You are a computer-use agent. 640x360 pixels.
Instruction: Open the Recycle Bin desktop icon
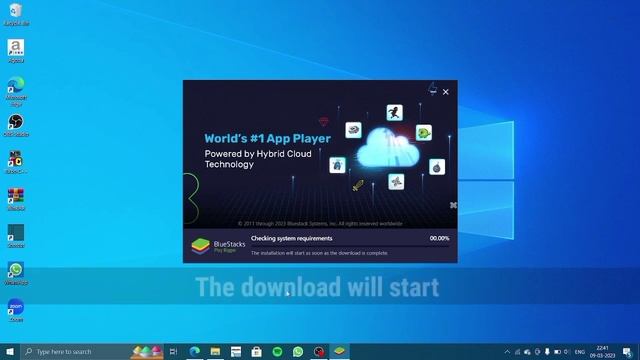pos(16,13)
